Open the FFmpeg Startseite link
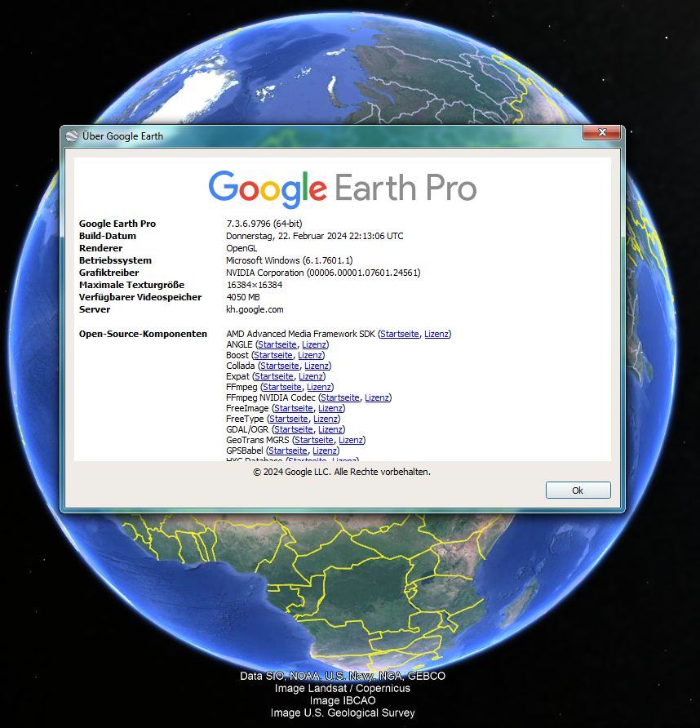This screenshot has width=700, height=728. coord(282,387)
